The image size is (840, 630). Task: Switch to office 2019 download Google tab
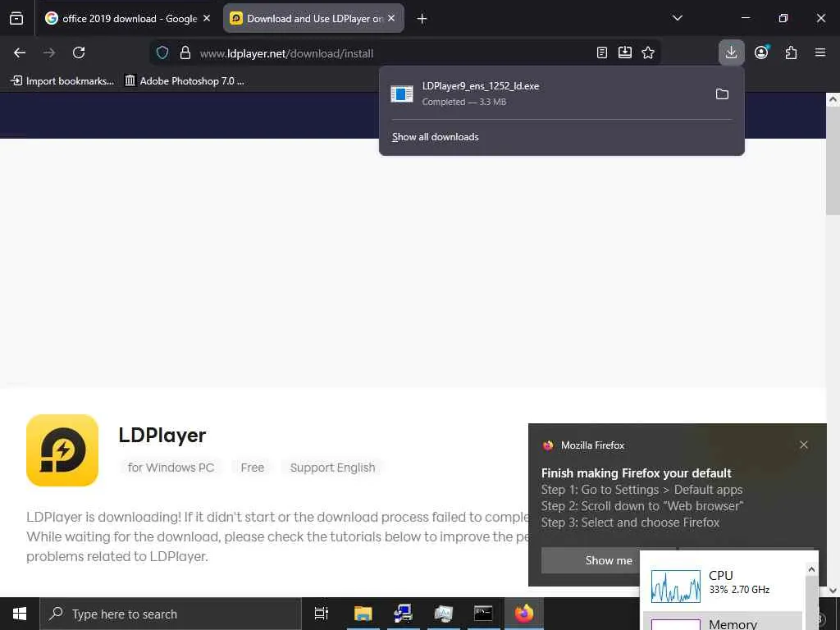point(127,18)
